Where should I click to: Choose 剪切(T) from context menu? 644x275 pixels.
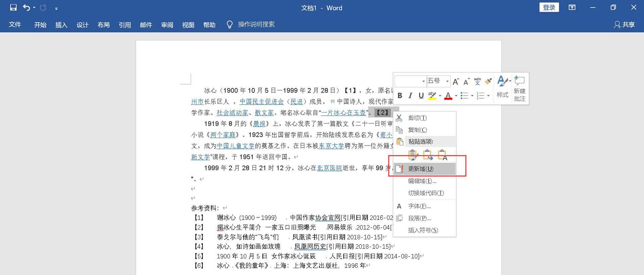425,118
